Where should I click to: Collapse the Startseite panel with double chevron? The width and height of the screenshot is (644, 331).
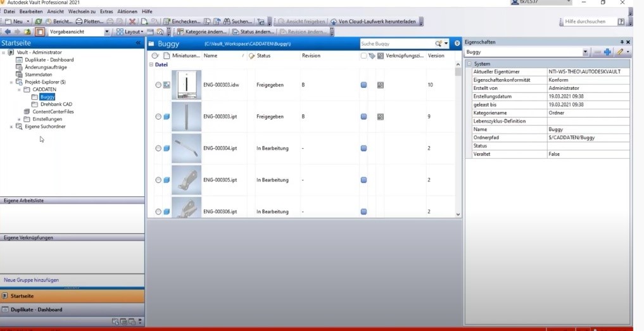(139, 43)
